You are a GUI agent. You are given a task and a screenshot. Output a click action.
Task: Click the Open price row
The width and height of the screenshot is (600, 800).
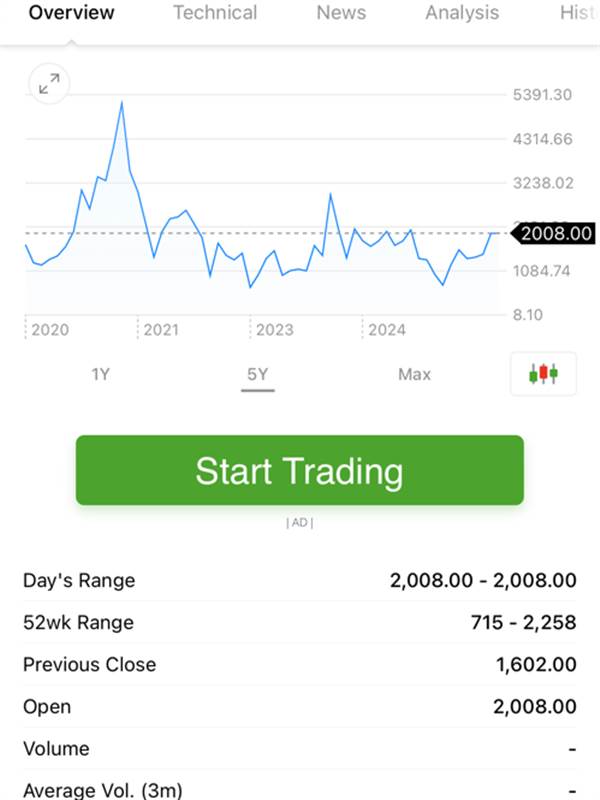point(300,707)
